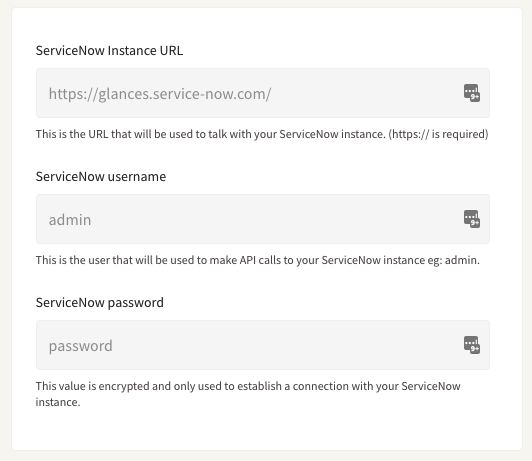Click the https://glances.service-now.com/ placeholder text
The height and width of the screenshot is (461, 532).
(x=160, y=94)
